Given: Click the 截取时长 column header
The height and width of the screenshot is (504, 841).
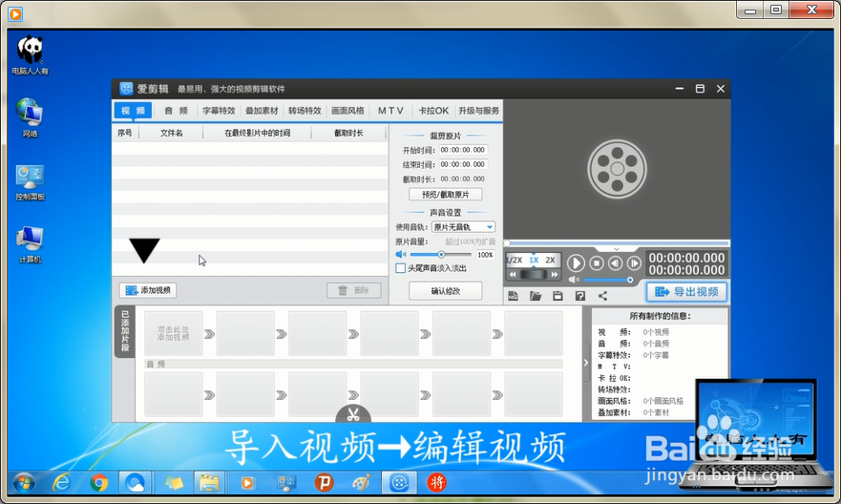Looking at the screenshot, I should [x=348, y=133].
